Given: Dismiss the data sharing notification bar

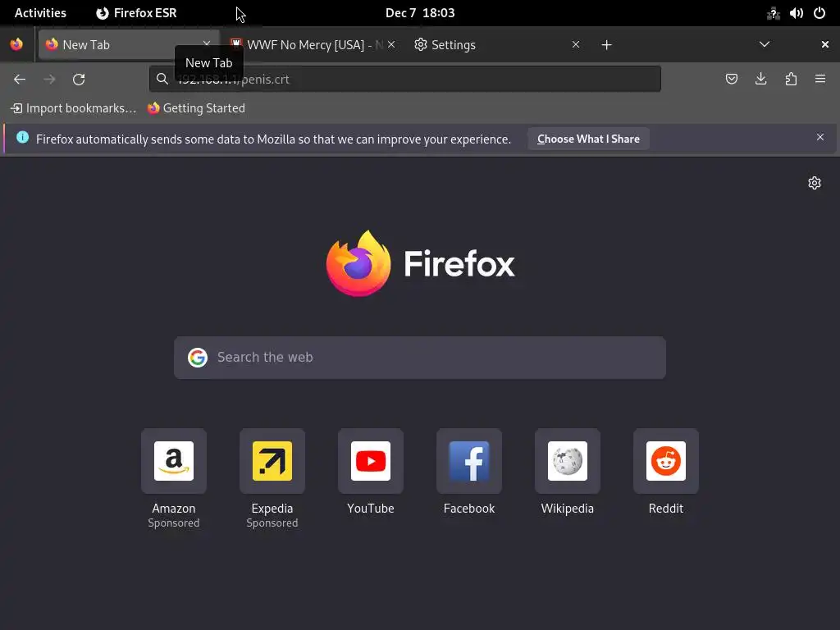Looking at the screenshot, I should (x=820, y=138).
